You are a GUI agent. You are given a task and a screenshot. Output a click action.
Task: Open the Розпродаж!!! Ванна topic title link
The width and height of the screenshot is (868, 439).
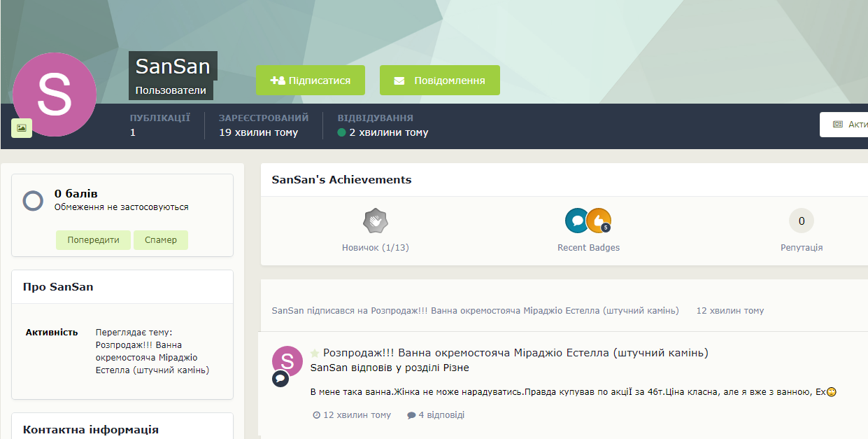[515, 353]
